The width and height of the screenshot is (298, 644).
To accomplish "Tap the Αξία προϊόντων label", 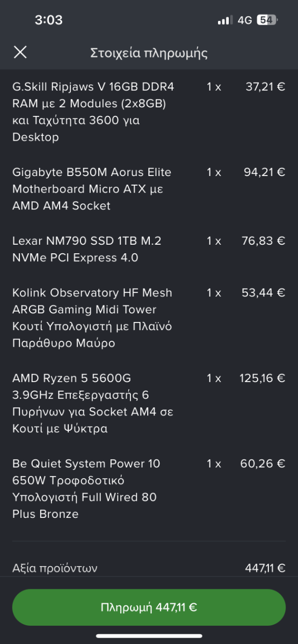I will tap(55, 568).
